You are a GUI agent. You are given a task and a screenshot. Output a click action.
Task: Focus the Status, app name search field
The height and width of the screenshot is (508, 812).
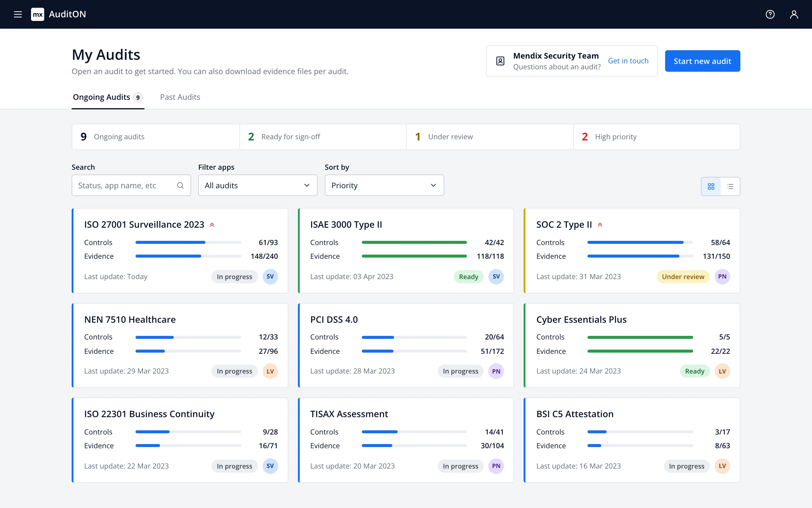pyautogui.click(x=131, y=186)
